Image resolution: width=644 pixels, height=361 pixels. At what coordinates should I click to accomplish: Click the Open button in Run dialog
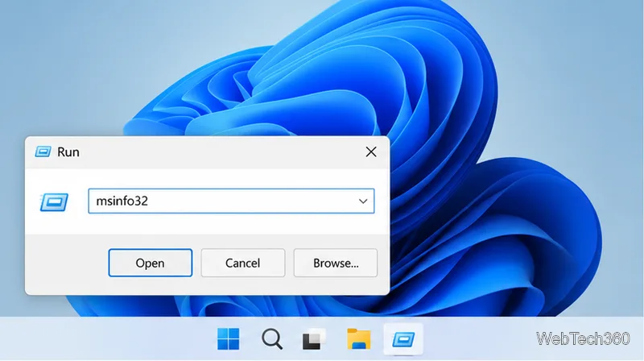(151, 263)
